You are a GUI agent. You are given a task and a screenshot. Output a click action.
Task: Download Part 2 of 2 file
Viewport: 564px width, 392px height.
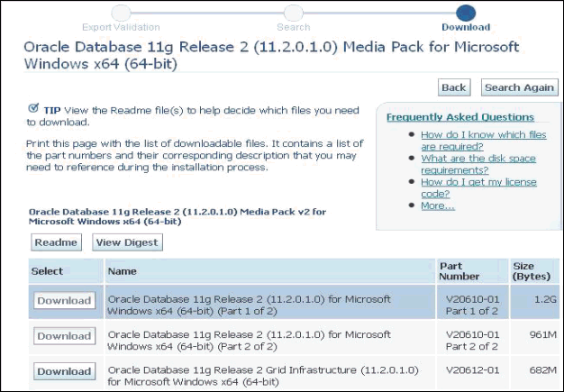point(64,336)
